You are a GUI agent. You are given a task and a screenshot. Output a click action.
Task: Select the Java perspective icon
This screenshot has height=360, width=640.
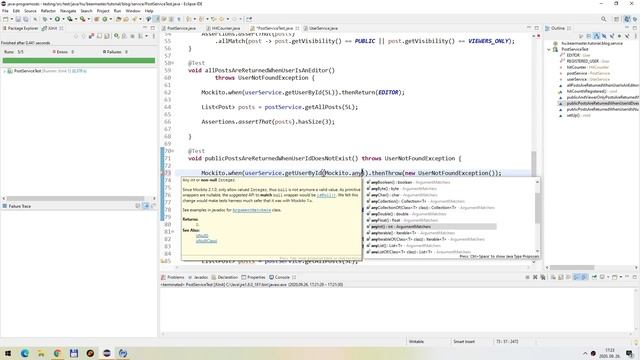pyautogui.click(x=627, y=19)
